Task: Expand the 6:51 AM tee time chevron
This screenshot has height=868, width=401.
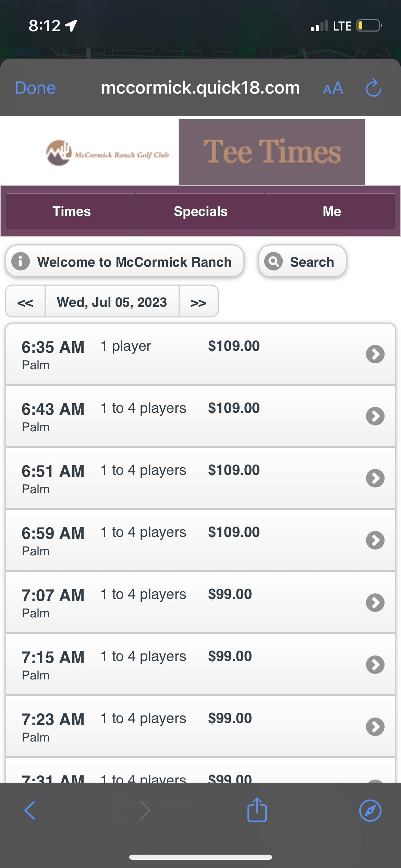Action: 375,478
